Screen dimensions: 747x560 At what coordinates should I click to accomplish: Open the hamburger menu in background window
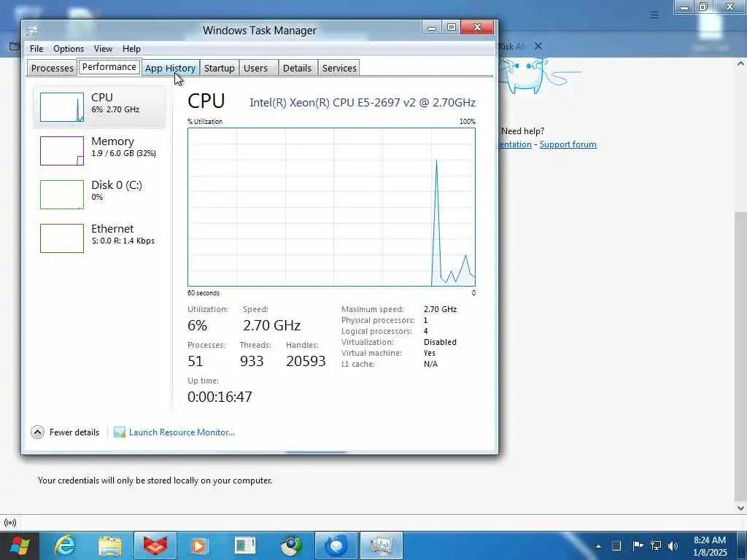[x=654, y=15]
